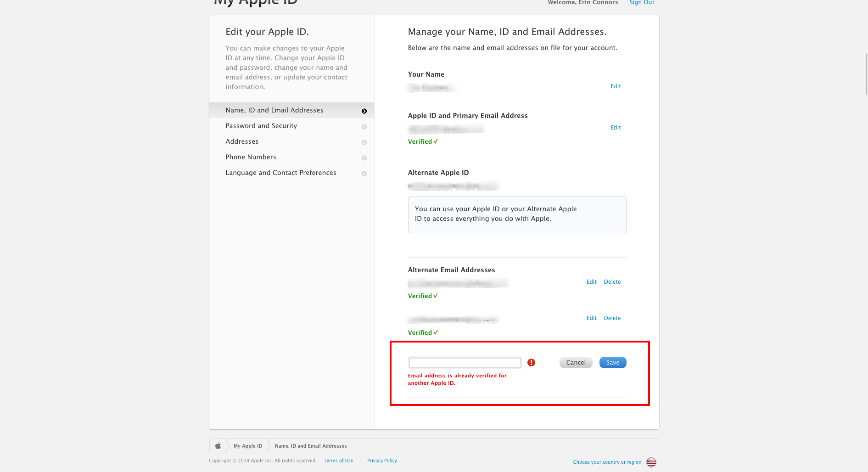The height and width of the screenshot is (472, 868).
Task: Click arrow icon beside Phone Numbers
Action: pyautogui.click(x=364, y=158)
